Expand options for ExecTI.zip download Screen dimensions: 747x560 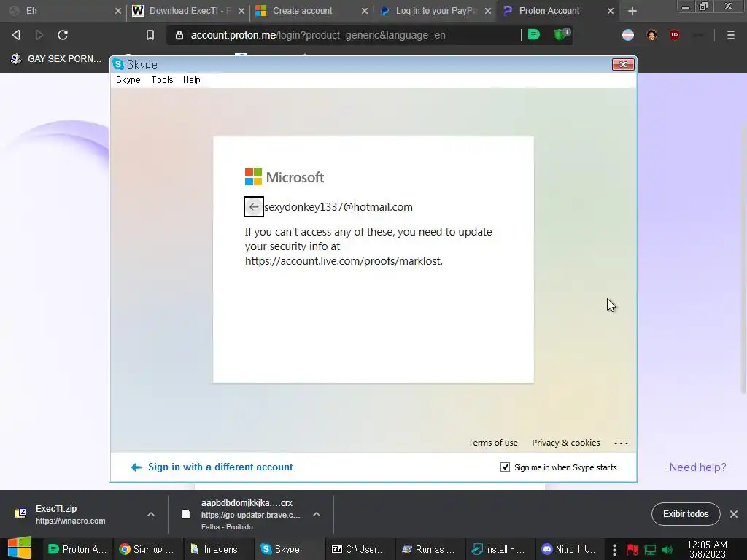tap(150, 514)
